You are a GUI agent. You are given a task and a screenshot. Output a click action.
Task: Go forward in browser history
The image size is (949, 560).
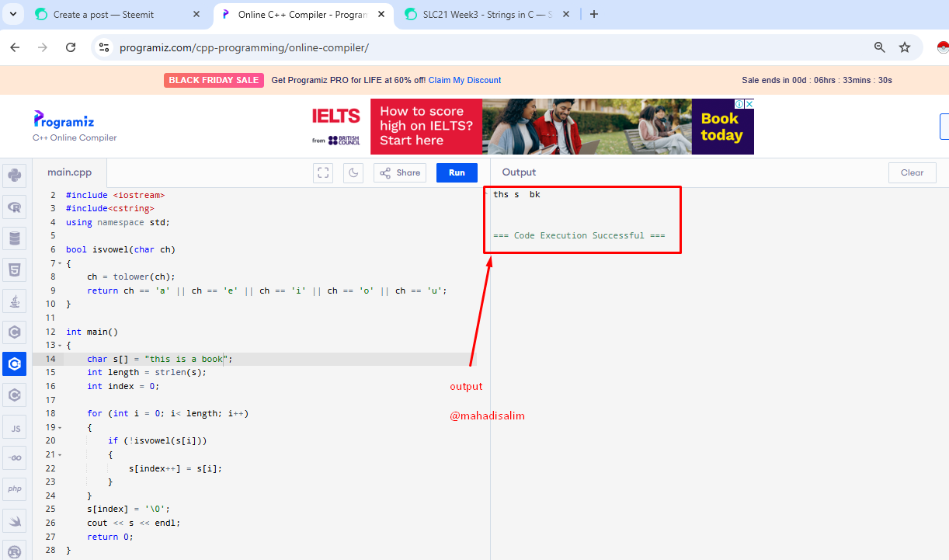[x=43, y=47]
